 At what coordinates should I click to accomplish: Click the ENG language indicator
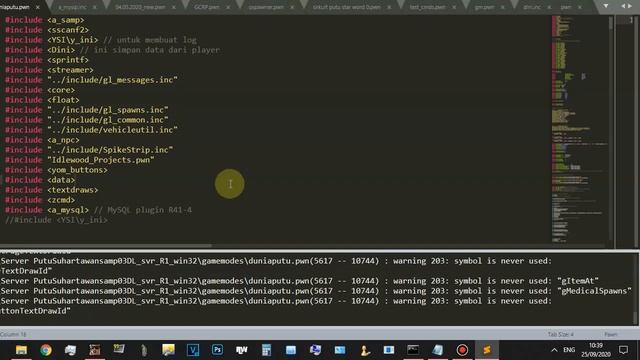click(x=569, y=350)
